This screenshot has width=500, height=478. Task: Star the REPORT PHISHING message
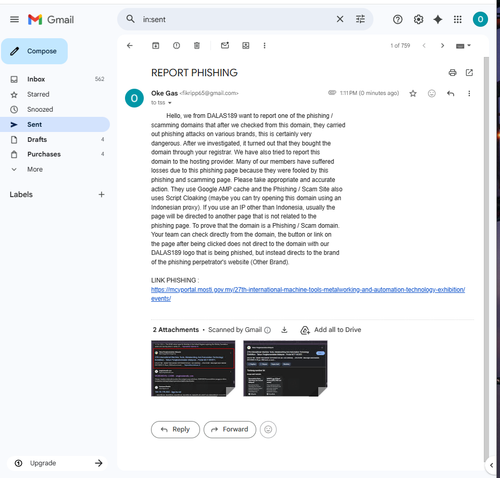click(413, 93)
